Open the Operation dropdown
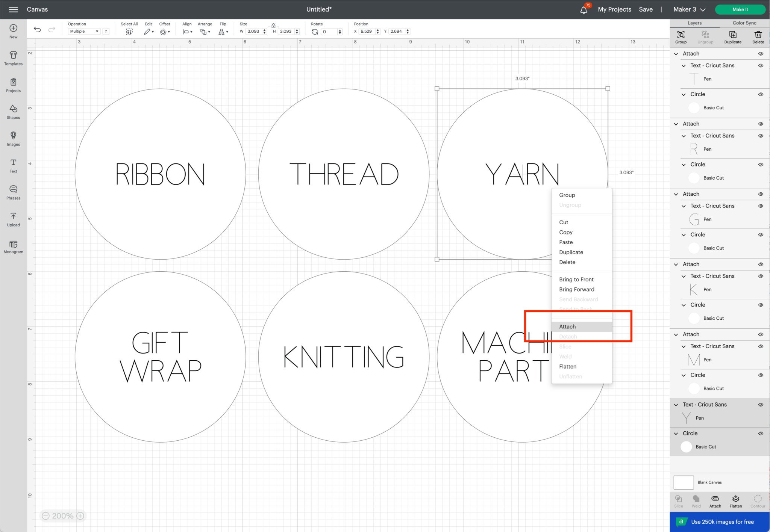The image size is (770, 532). [x=83, y=31]
